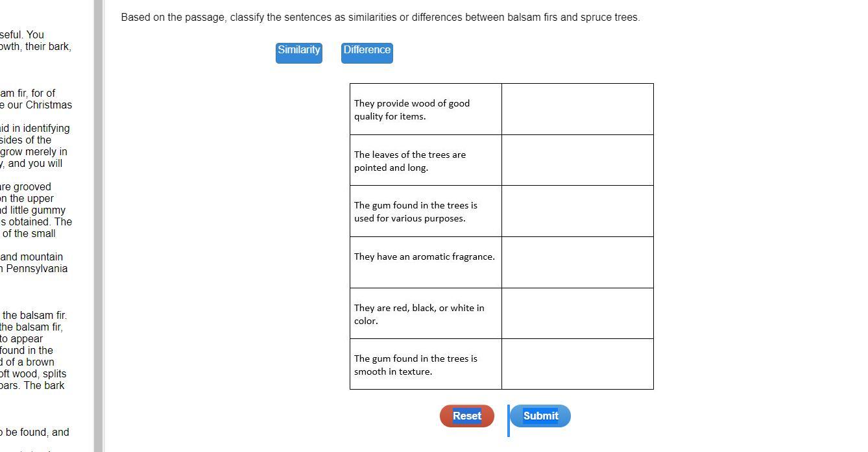868x452 pixels.
Task: Click empty cell beside 'aromatic fragrance' sentence
Action: coord(577,262)
